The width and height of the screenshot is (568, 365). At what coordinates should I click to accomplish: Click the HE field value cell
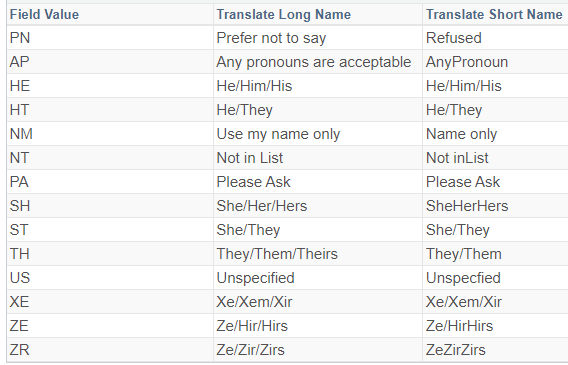pos(110,86)
